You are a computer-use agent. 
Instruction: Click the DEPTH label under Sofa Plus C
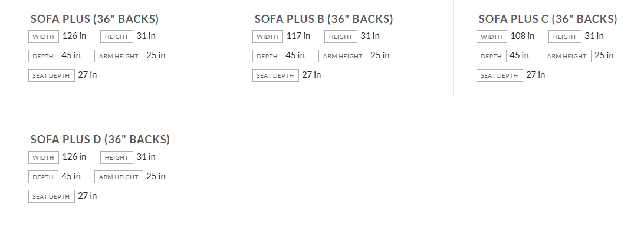pyautogui.click(x=491, y=56)
